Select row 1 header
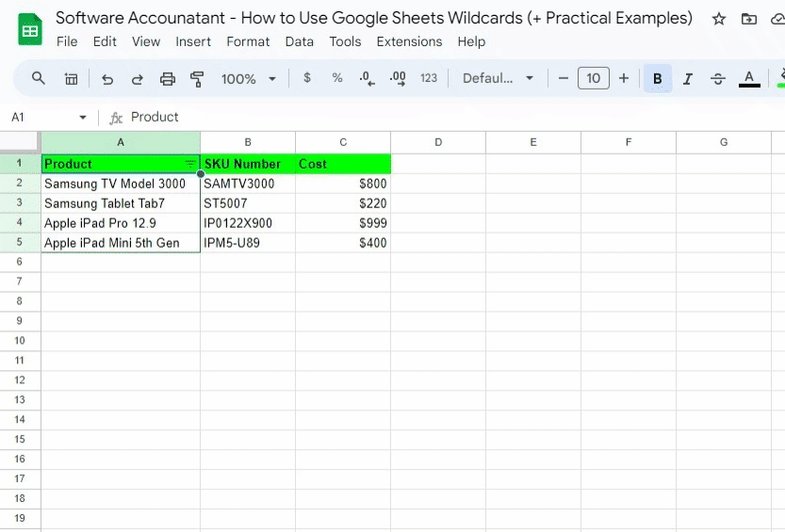Viewport: 785px width, 532px height. [x=20, y=164]
